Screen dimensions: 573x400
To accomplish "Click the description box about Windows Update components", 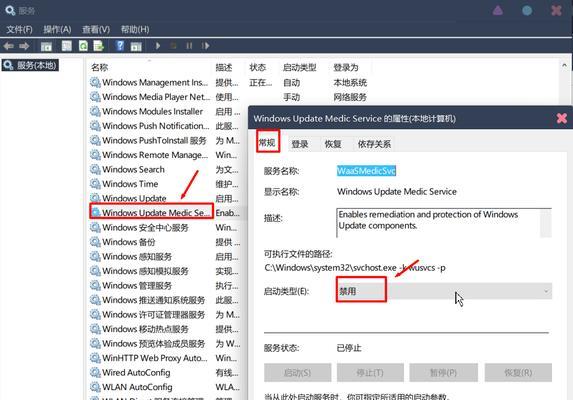I will (x=444, y=223).
